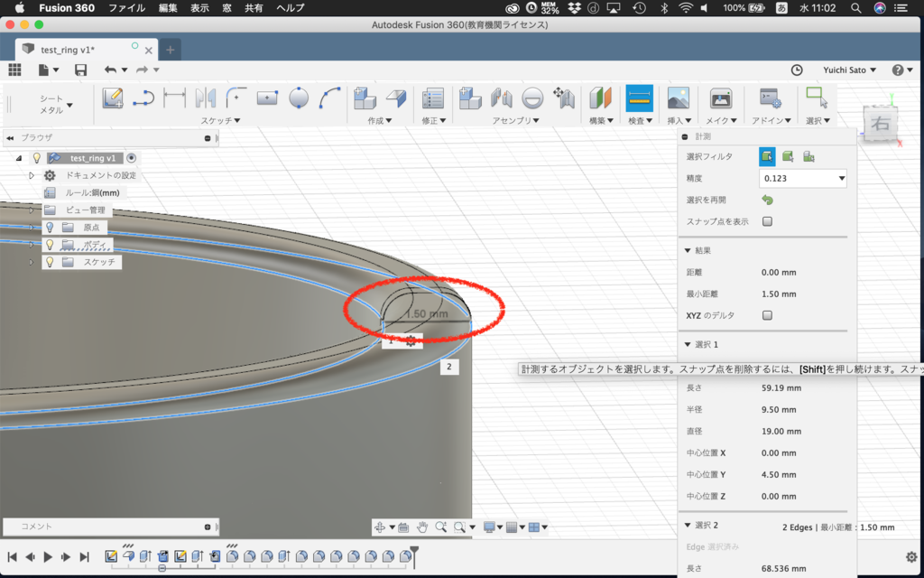This screenshot has height=578, width=924.
Task: Choose the Arc sketch tool
Action: click(x=329, y=98)
